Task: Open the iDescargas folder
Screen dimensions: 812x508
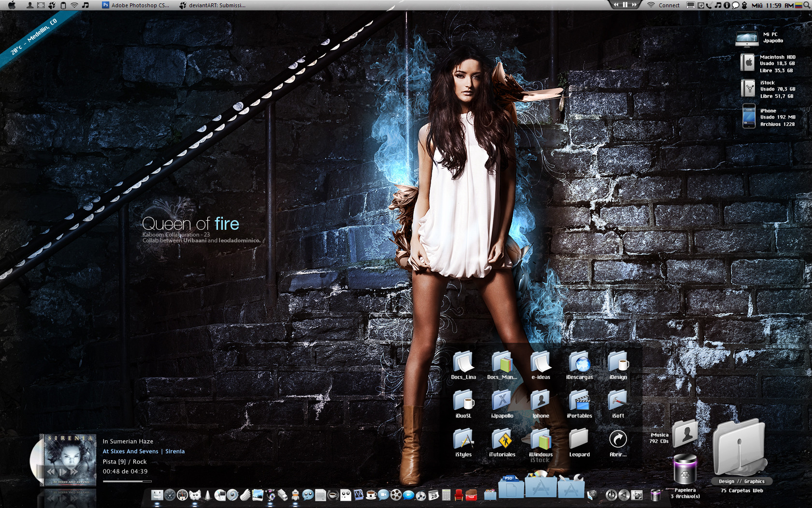Action: point(579,362)
